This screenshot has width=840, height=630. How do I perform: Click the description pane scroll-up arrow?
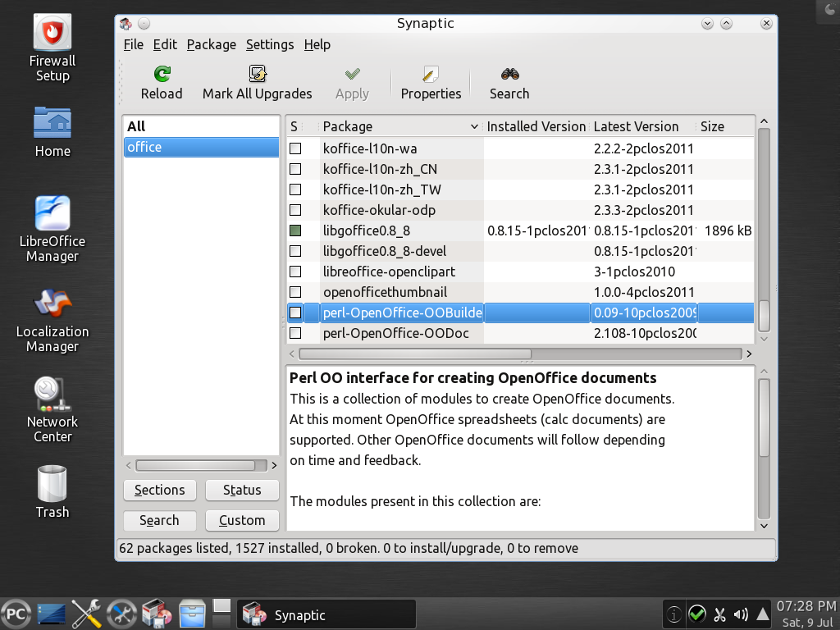(765, 372)
